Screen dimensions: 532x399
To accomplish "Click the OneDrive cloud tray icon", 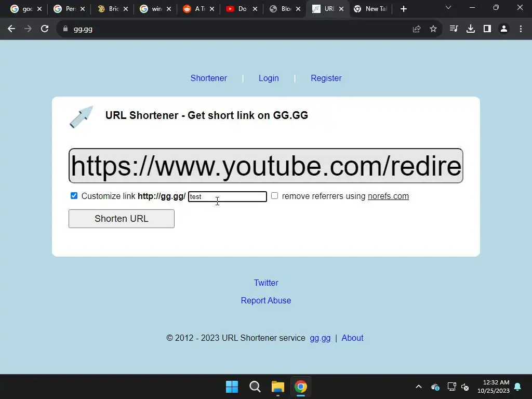I will pos(435,387).
